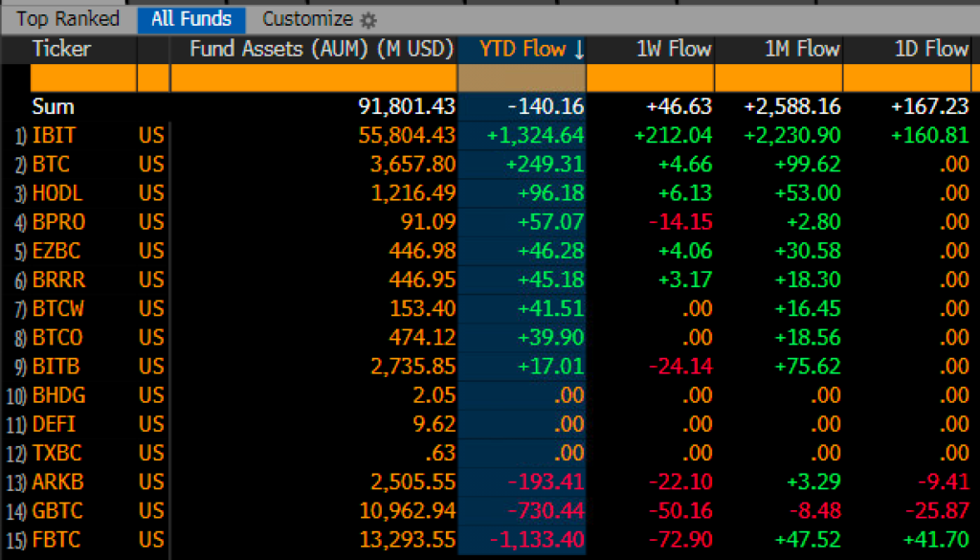This screenshot has width=980, height=560.
Task: Switch to the Top Ranked tab
Action: (67, 18)
